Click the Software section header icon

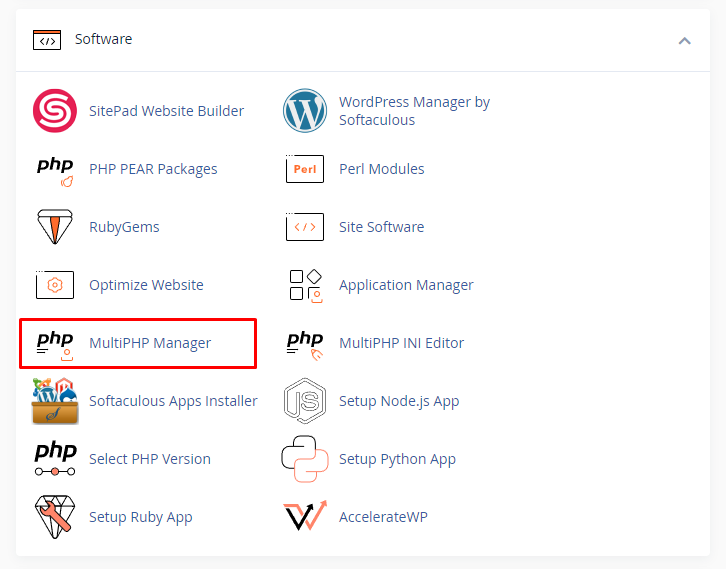tap(47, 40)
